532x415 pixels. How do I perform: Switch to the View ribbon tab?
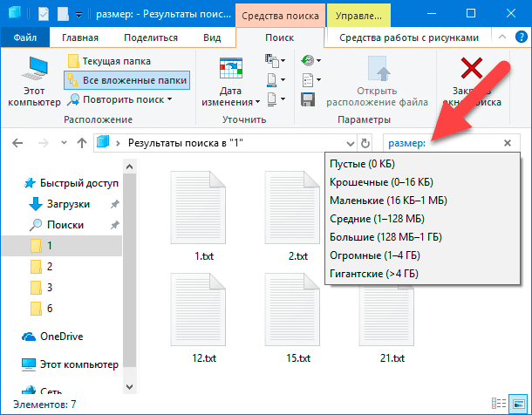(212, 37)
